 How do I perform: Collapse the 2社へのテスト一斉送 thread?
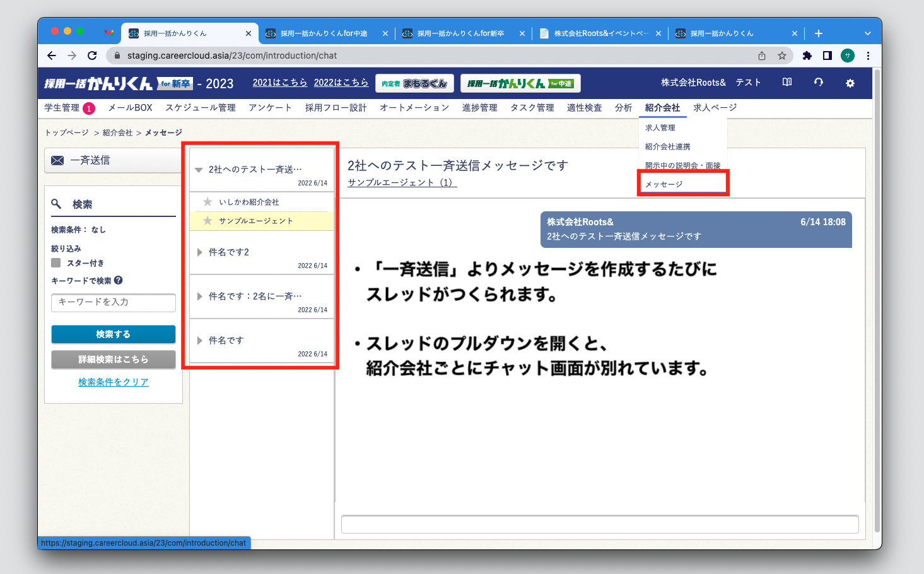click(x=199, y=170)
